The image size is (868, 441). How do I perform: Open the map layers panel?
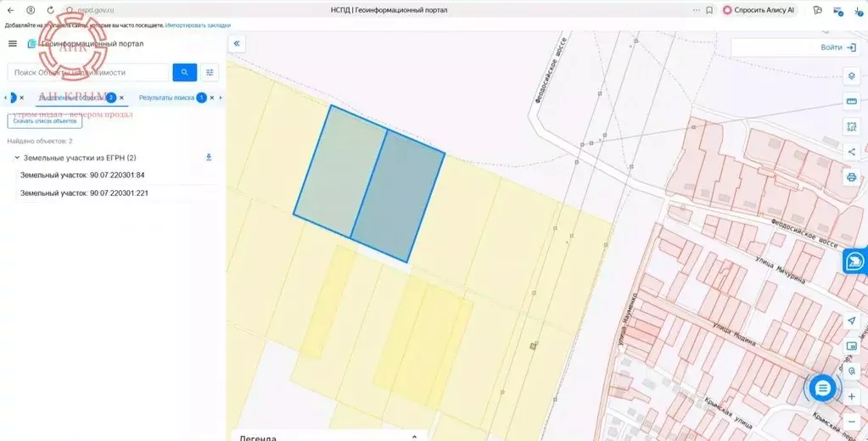851,76
